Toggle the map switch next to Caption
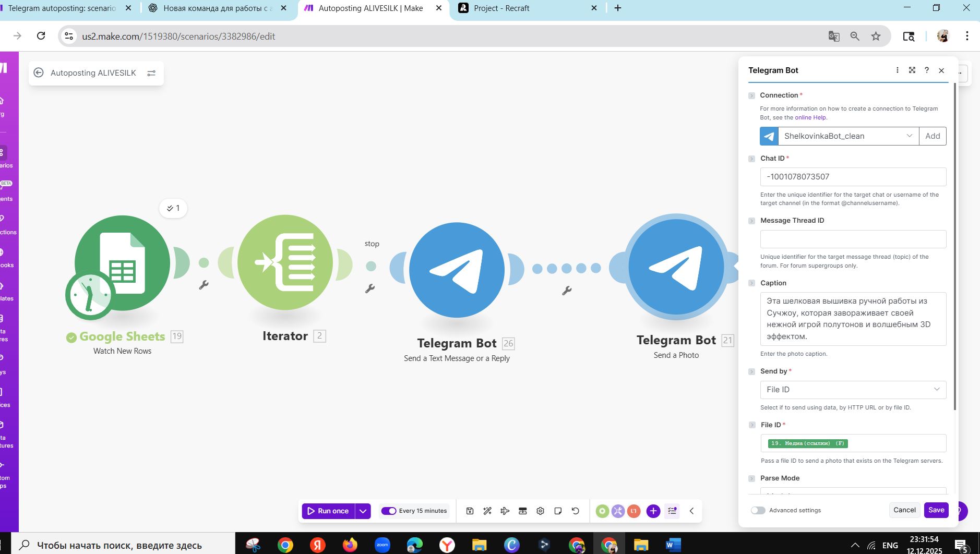Screen dimensions: 980x554 (x=751, y=283)
